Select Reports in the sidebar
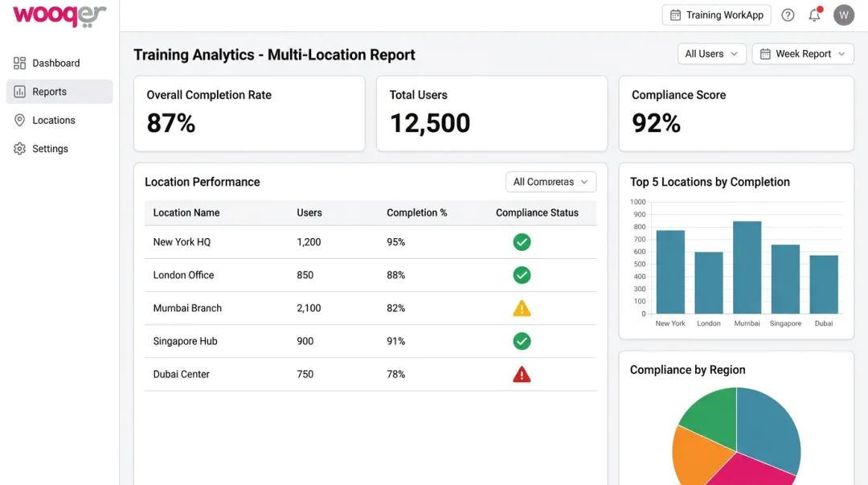Screen dimensions: 868x485 pyautogui.click(x=59, y=92)
